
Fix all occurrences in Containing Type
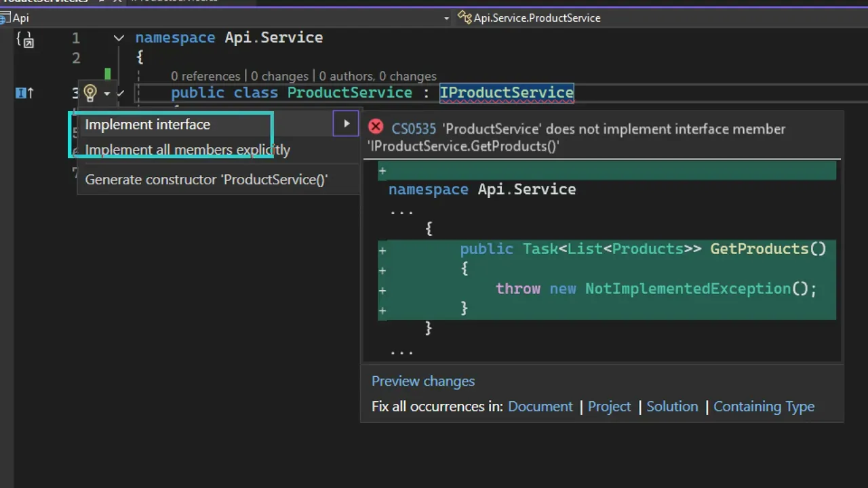[x=764, y=407]
